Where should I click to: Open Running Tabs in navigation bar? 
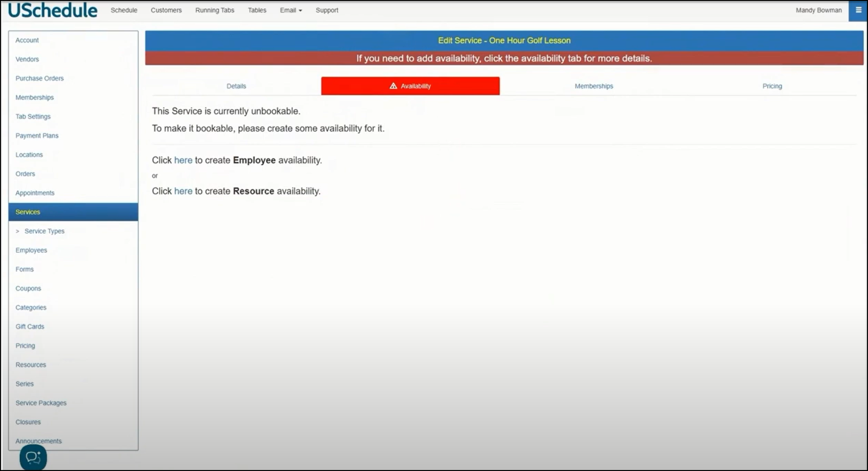coord(214,10)
